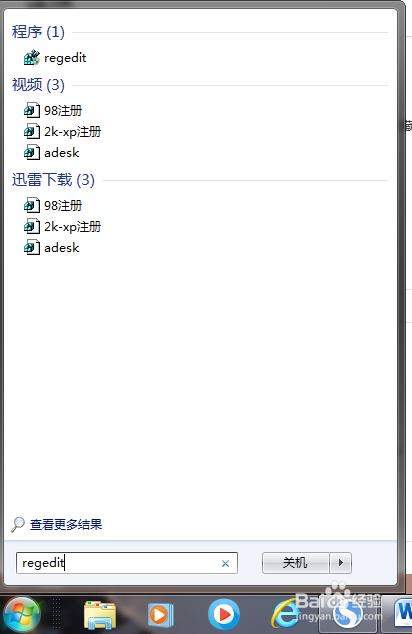Open Internet Explorer from the taskbar
412x634 pixels.
coord(286,615)
